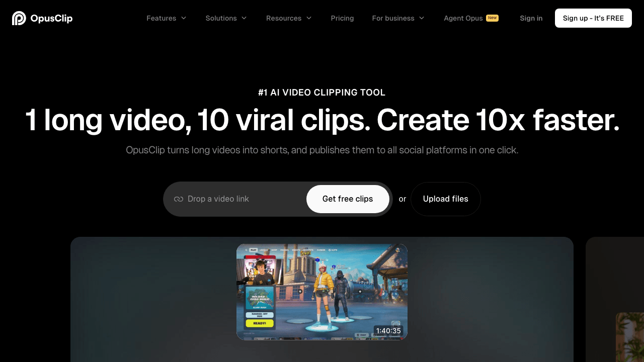Click the Sign in link
The height and width of the screenshot is (362, 644).
tap(531, 18)
